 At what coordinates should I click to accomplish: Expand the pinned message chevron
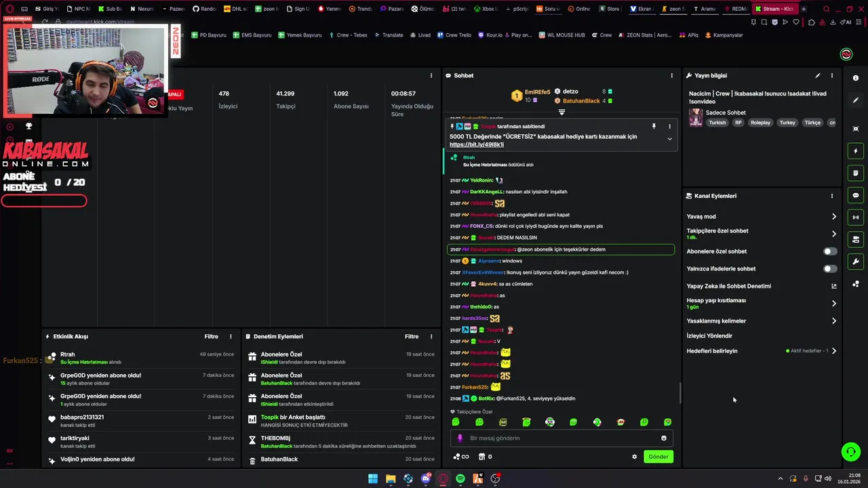coord(669,139)
